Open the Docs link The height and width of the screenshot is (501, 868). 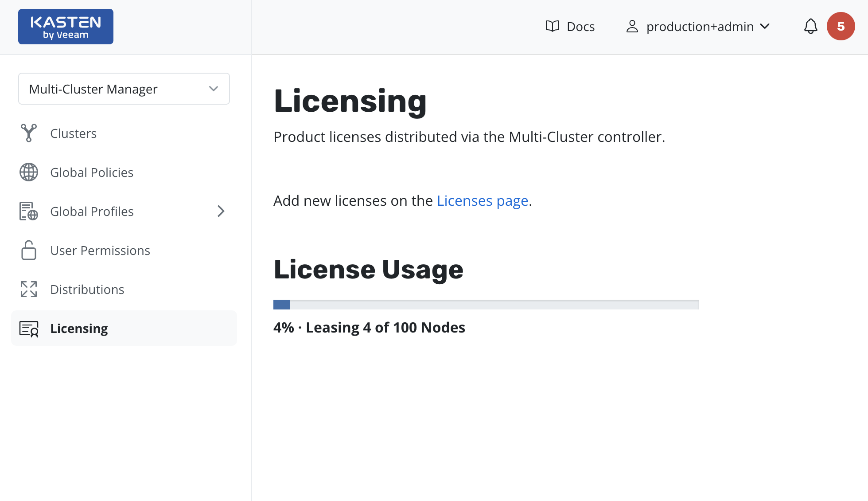580,27
